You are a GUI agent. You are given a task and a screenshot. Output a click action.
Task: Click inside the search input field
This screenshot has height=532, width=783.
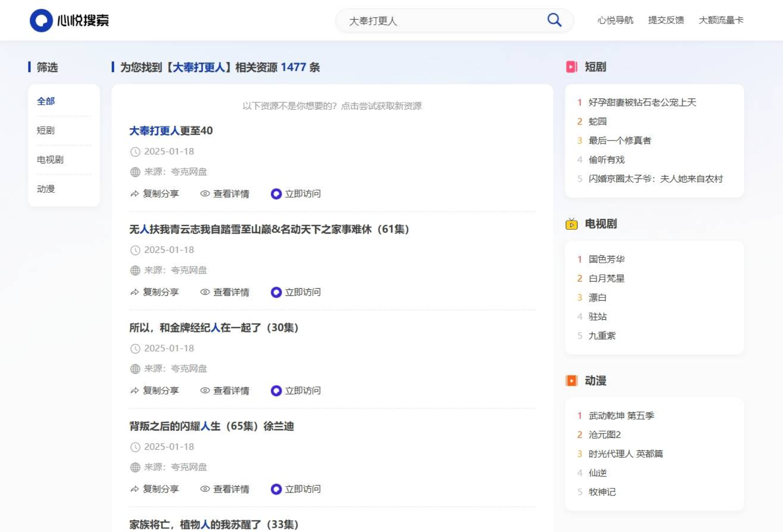[437, 20]
